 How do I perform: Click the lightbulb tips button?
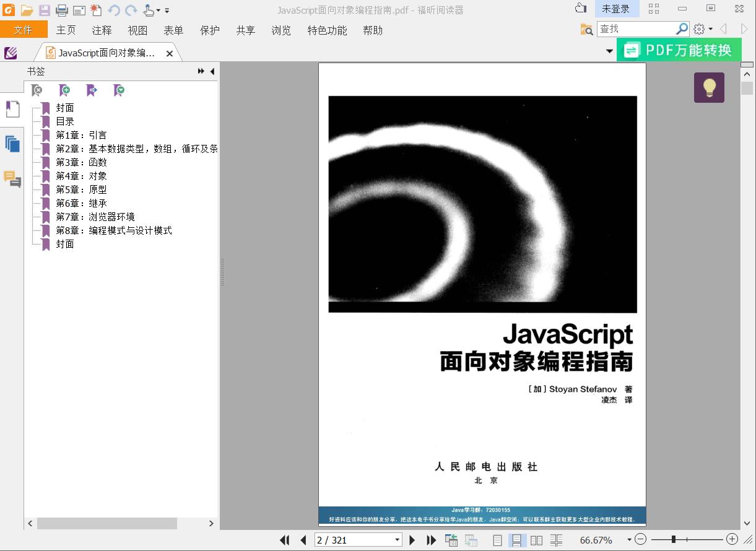(x=709, y=87)
